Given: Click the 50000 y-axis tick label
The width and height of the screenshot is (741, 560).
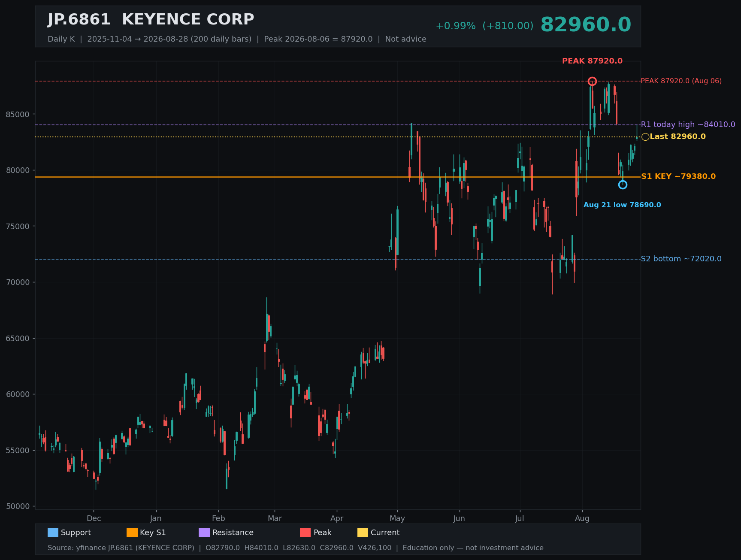Looking at the screenshot, I should [18, 506].
